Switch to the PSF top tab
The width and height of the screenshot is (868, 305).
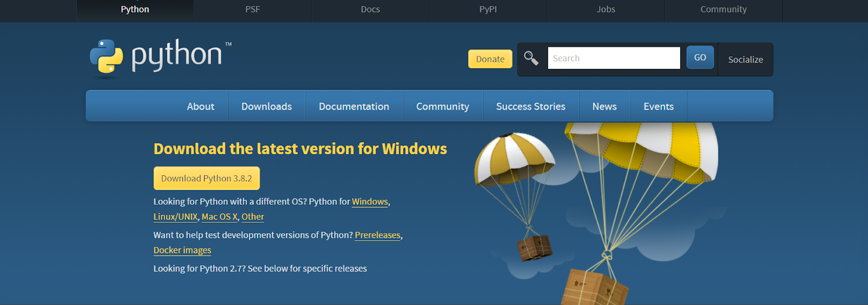point(253,9)
